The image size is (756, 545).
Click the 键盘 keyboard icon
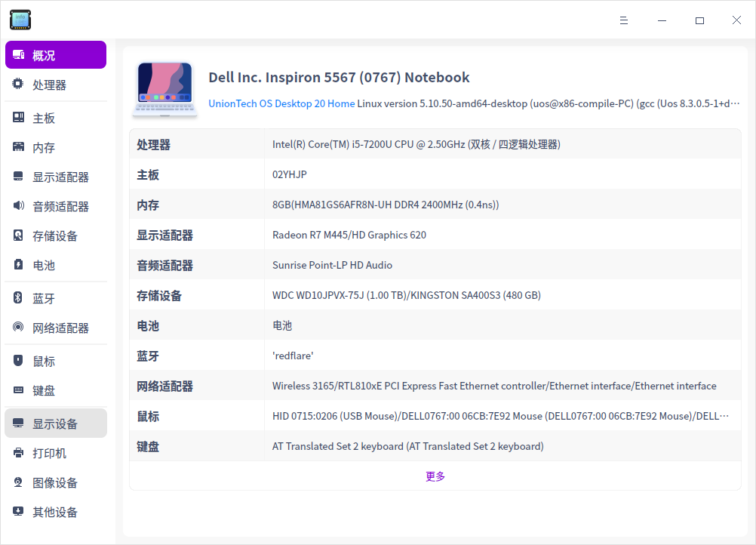(18, 390)
